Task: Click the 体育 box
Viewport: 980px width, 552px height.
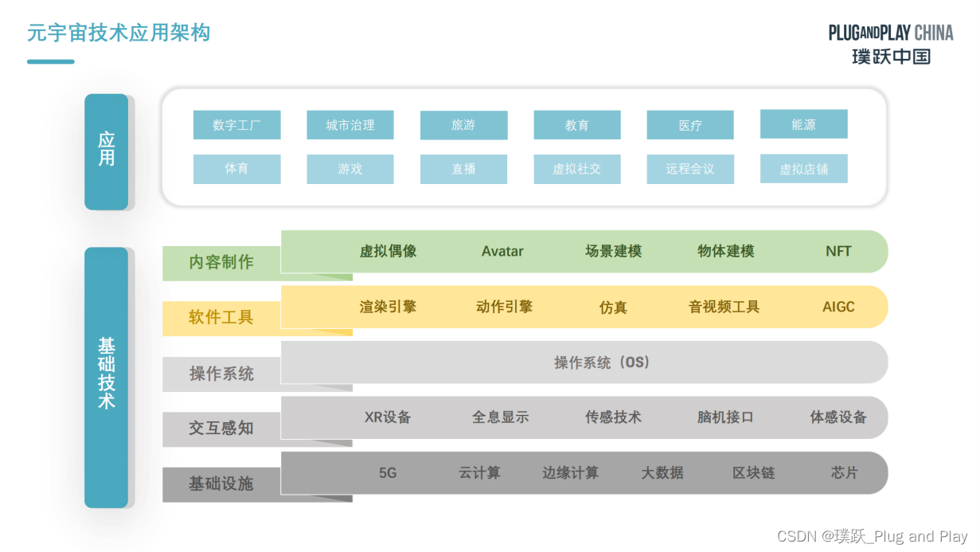Action: pyautogui.click(x=237, y=169)
